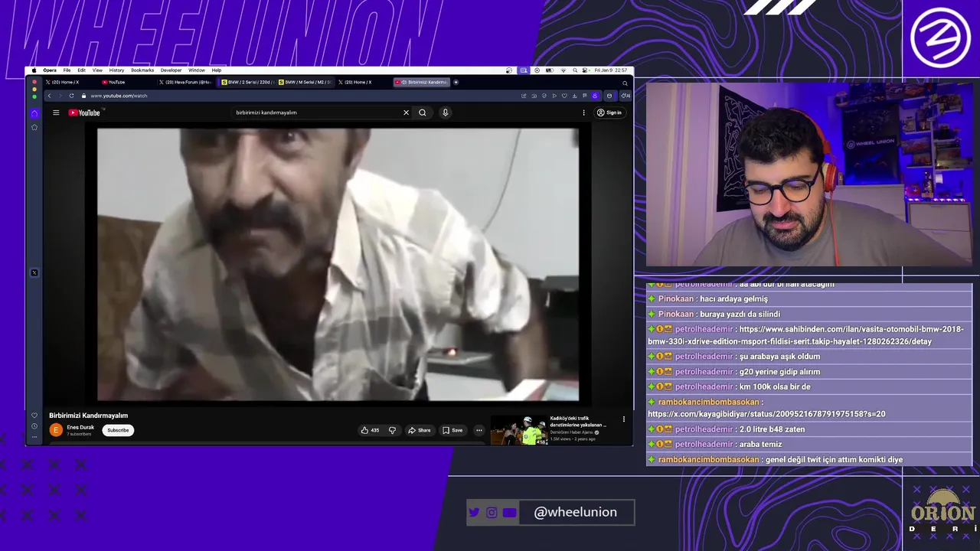Open the File menu

pos(67,70)
